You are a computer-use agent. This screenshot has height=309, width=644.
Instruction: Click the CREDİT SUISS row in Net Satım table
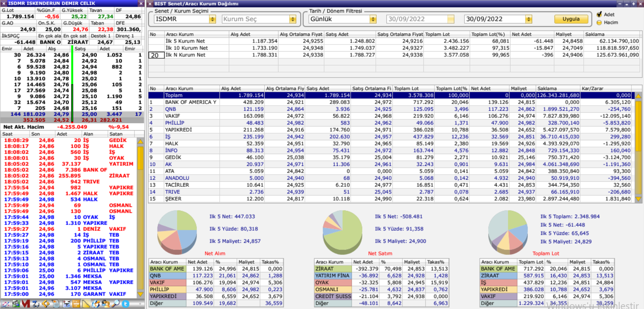tap(381, 296)
